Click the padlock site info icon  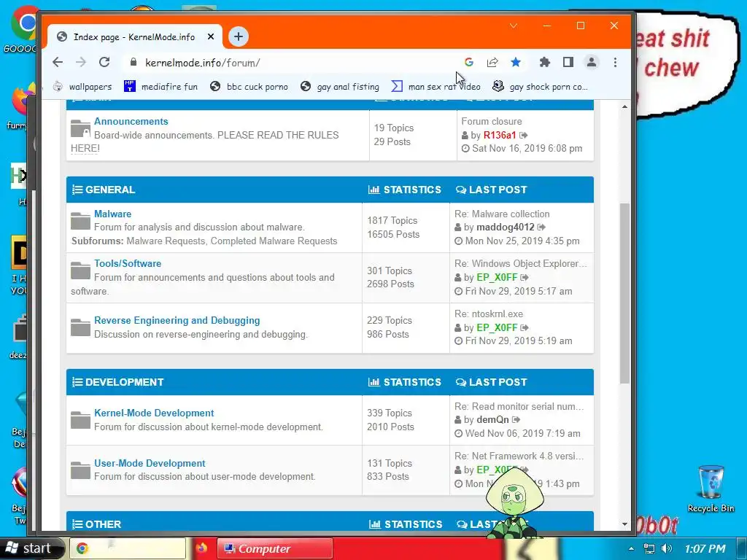pos(133,63)
